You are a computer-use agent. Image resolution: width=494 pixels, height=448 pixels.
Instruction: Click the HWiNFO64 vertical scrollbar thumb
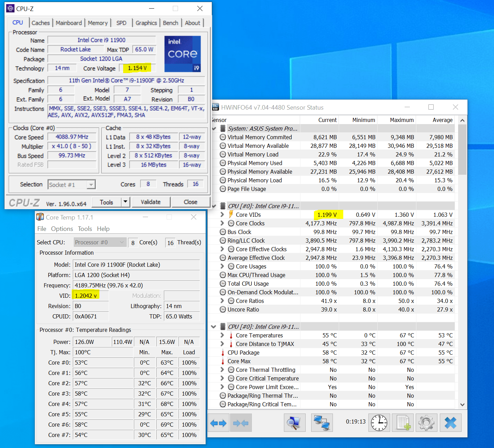pyautogui.click(x=462, y=150)
